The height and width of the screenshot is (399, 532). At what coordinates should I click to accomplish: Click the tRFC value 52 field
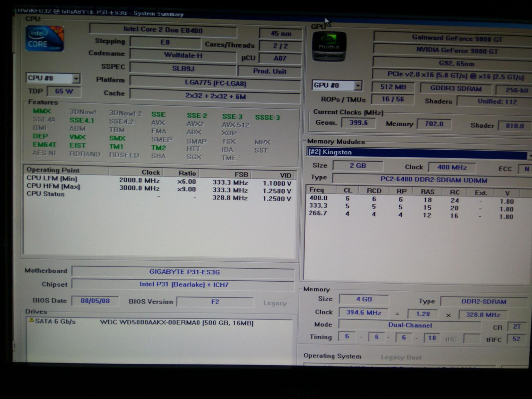(516, 339)
